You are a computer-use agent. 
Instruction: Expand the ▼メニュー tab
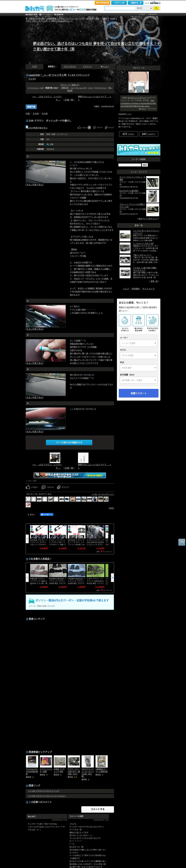pyautogui.click(x=105, y=66)
